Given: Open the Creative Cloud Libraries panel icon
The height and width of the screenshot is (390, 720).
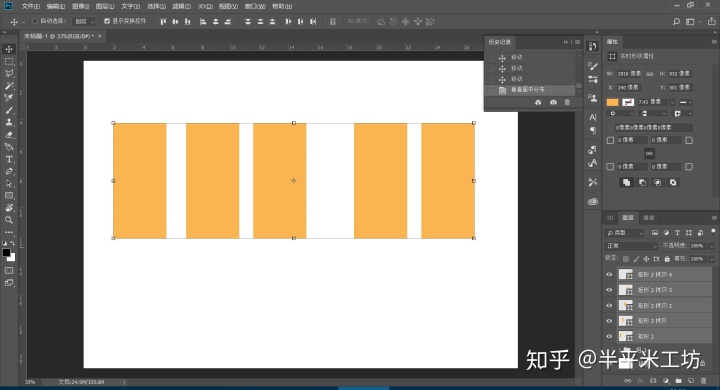Looking at the screenshot, I should point(593,202).
